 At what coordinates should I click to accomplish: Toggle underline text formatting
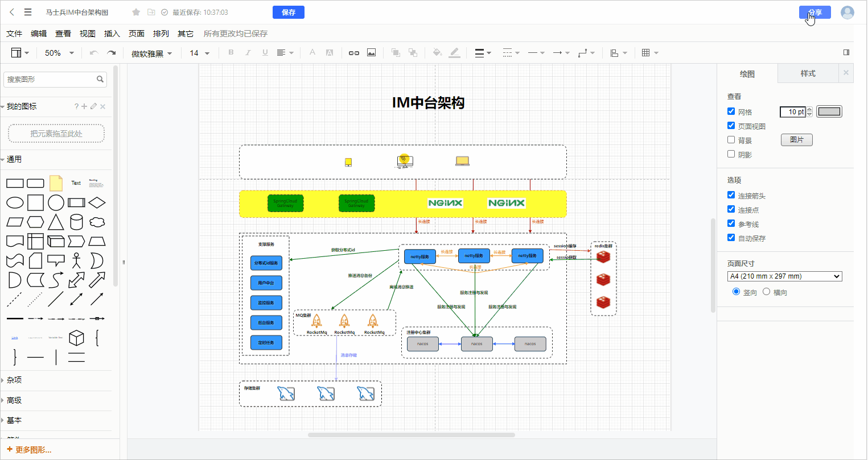coord(265,53)
